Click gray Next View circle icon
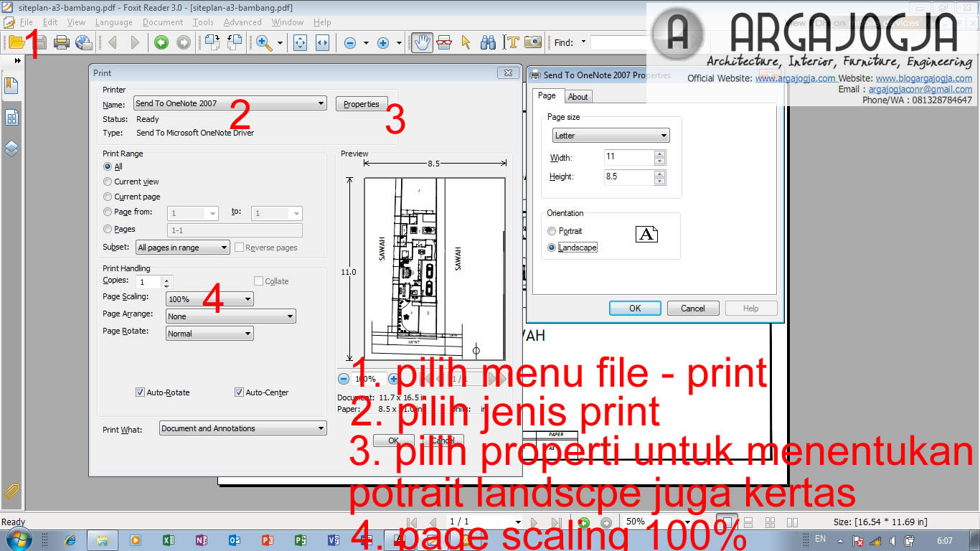 pos(183,43)
